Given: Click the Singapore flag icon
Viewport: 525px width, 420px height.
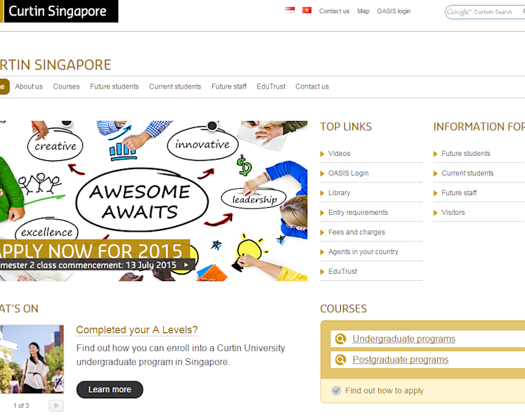Looking at the screenshot, I should [290, 11].
